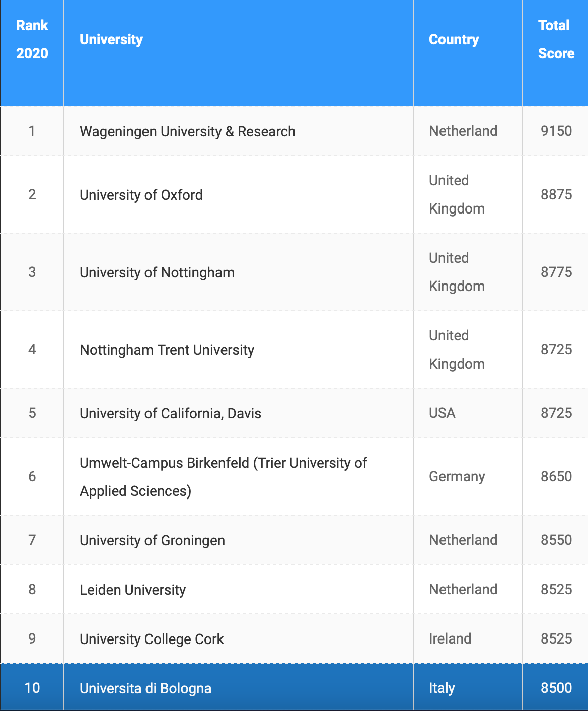
Task: Choose University of California, Davis
Action: [x=170, y=413]
